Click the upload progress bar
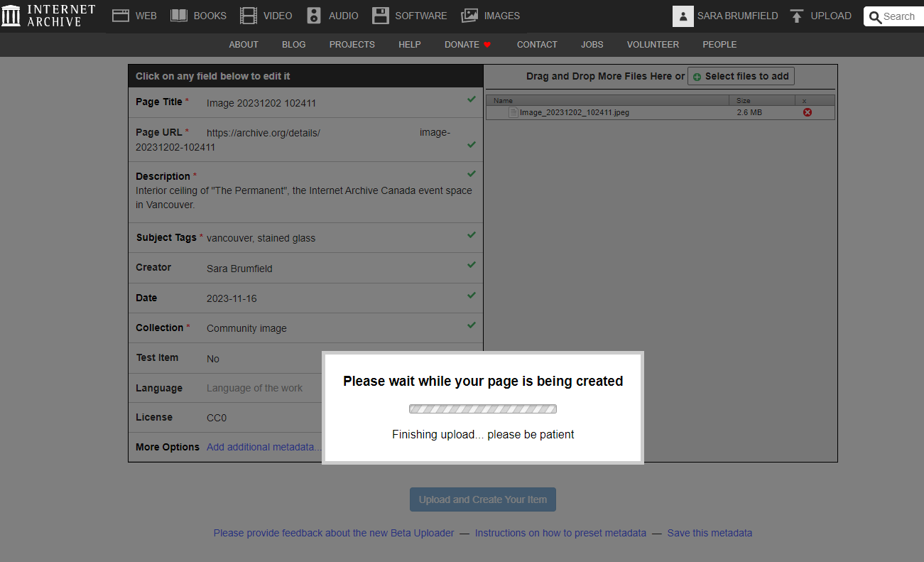The height and width of the screenshot is (562, 924). click(x=483, y=409)
